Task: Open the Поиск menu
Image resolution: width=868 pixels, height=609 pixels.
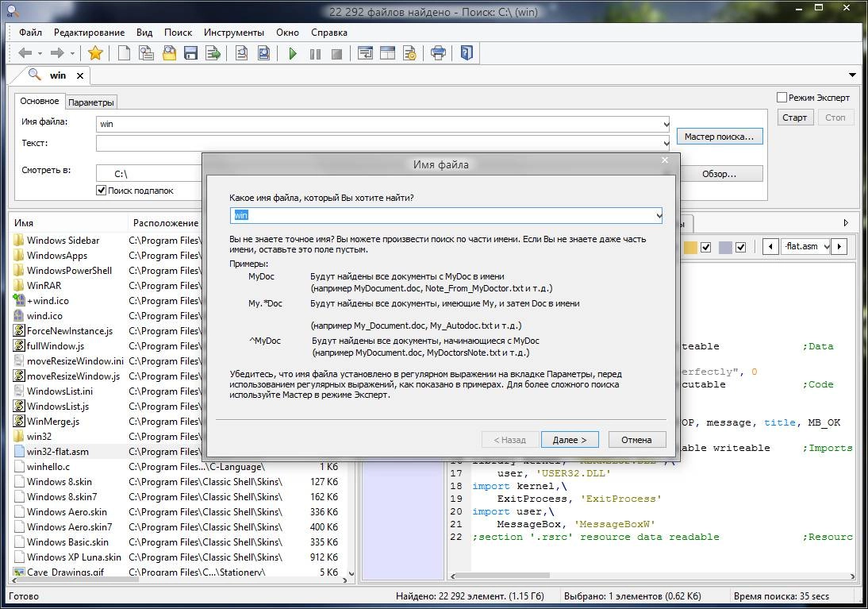Action: (179, 32)
